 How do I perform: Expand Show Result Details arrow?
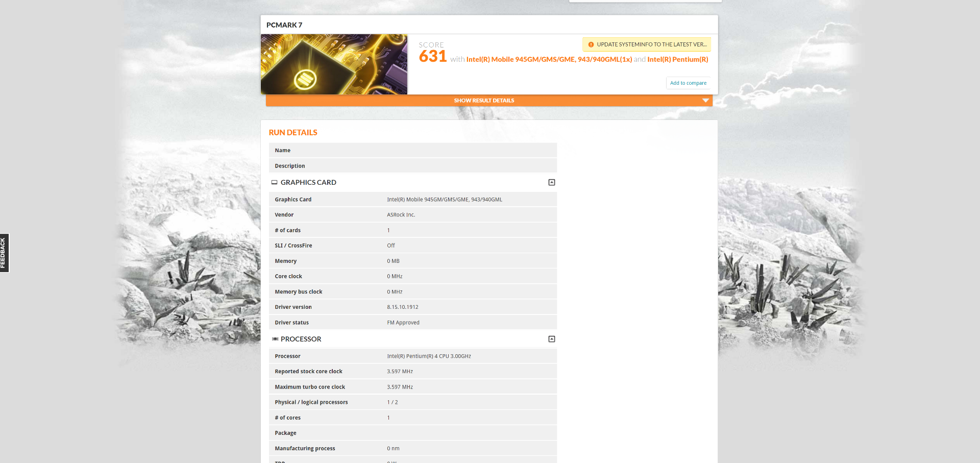click(x=705, y=101)
